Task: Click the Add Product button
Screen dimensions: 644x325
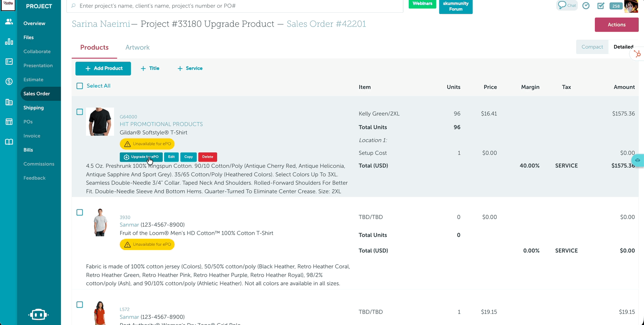Action: [103, 69]
